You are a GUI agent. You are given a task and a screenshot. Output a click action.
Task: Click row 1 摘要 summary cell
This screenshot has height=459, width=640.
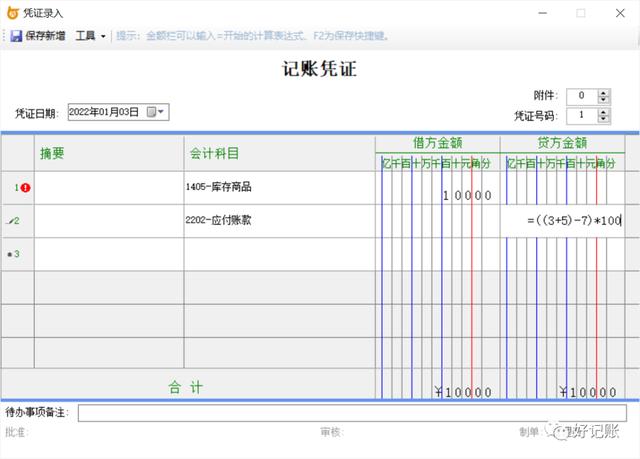click(109, 188)
